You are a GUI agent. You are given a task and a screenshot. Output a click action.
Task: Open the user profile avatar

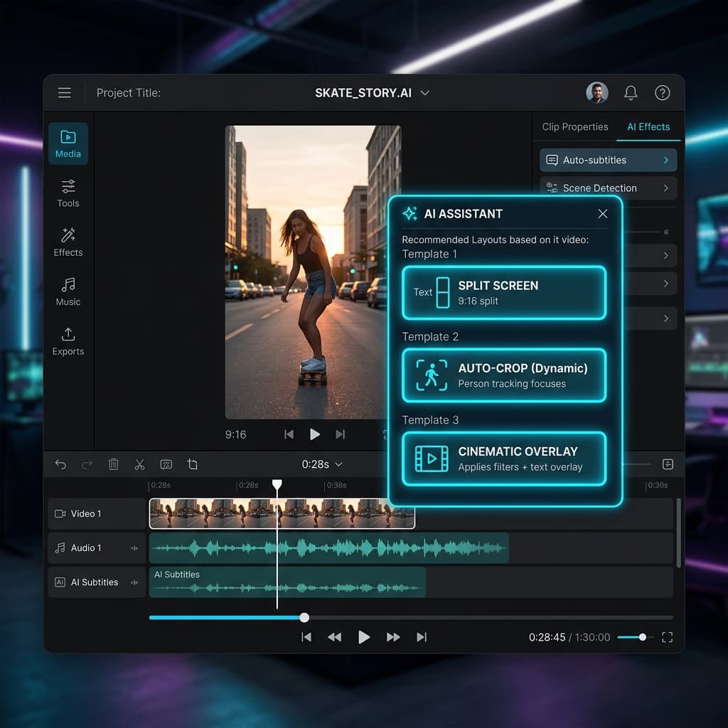[x=597, y=93]
